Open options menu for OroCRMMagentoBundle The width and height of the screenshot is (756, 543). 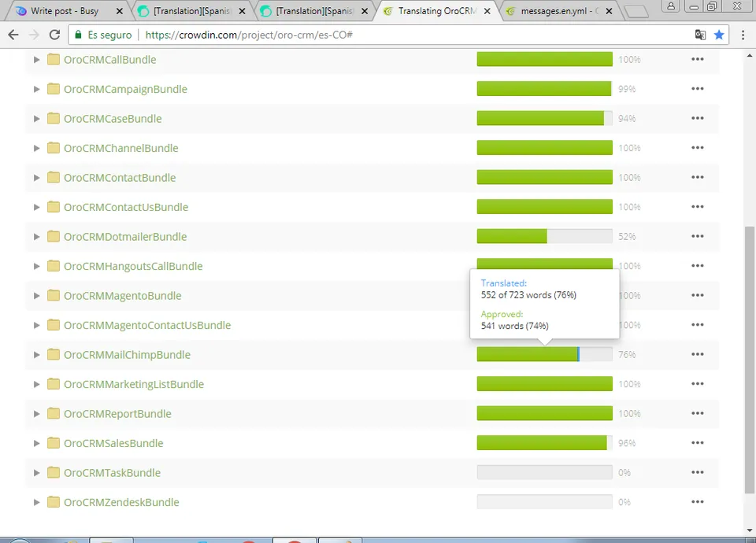pos(697,295)
